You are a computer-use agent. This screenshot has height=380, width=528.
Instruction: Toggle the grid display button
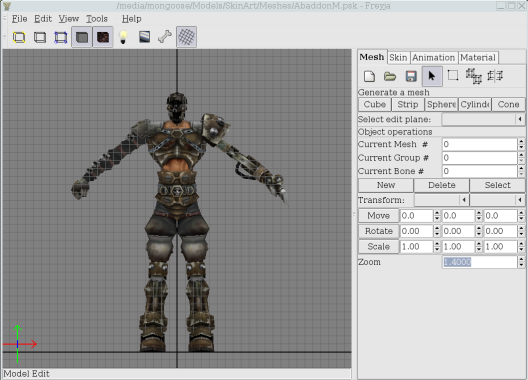(x=186, y=37)
